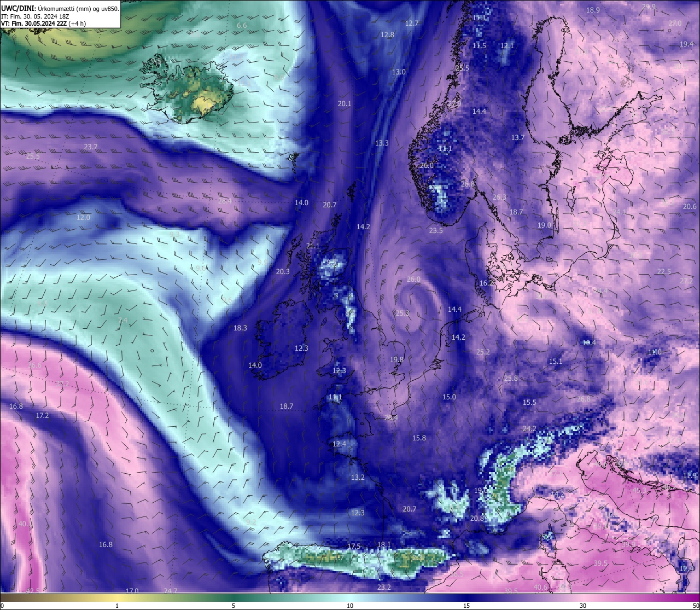Click the 25.8 value label
700x610 pixels.
(x=511, y=379)
